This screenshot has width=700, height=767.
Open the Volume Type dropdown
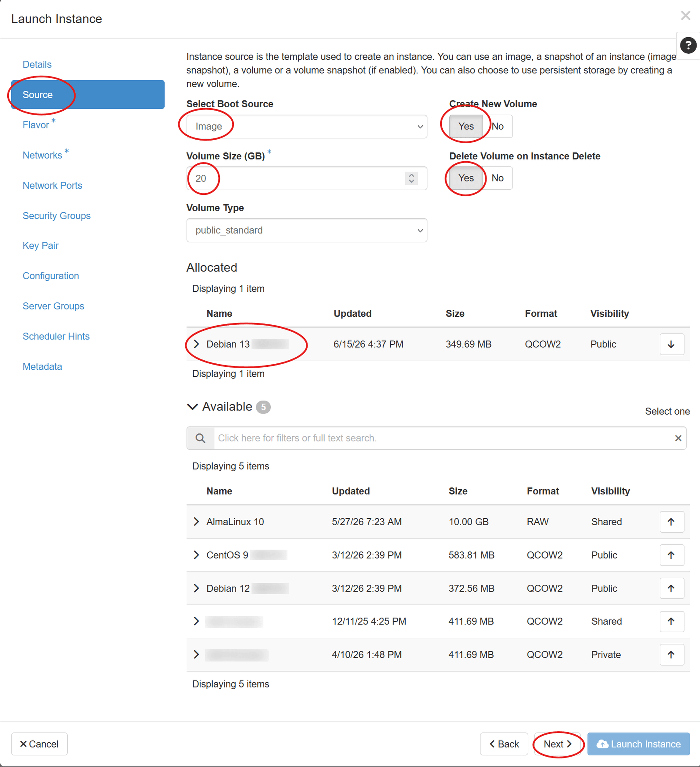click(x=307, y=230)
